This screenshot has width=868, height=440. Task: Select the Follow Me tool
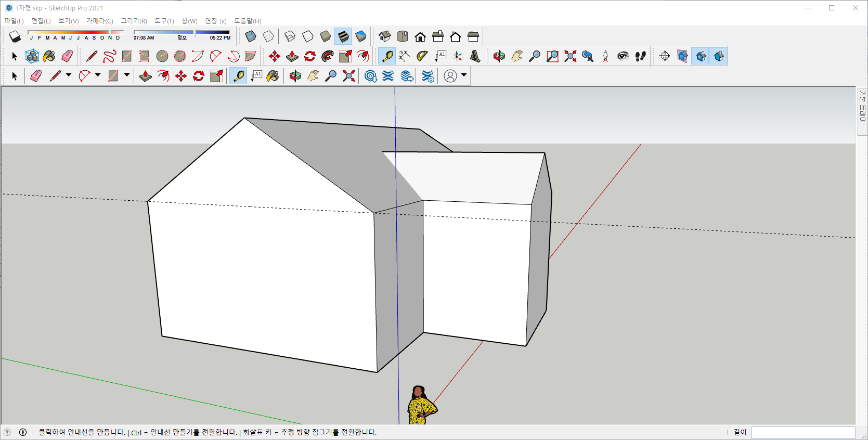pyautogui.click(x=328, y=56)
